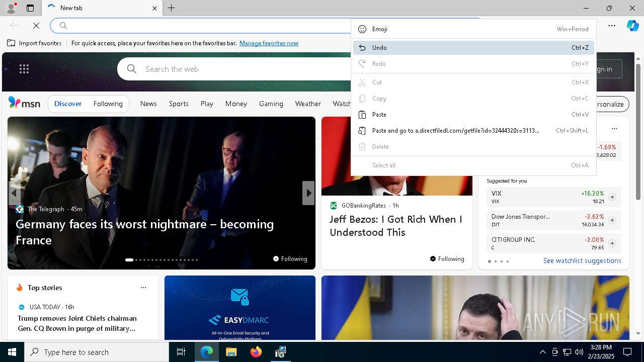
Task: Open the EasyDMARC advertisement
Action: coord(240,308)
